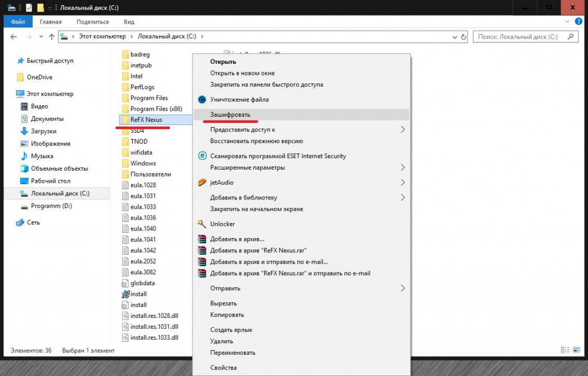The image size is (588, 376).
Task: Select Открыть в новом окне
Action: (x=301, y=73)
